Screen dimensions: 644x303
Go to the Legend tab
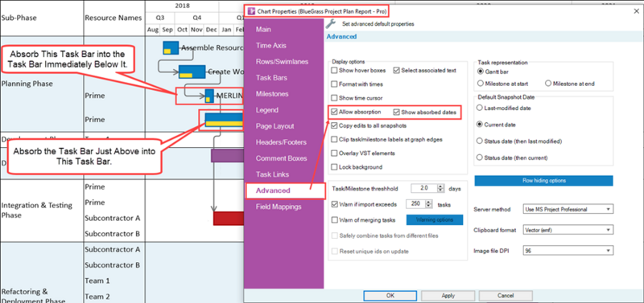(267, 110)
